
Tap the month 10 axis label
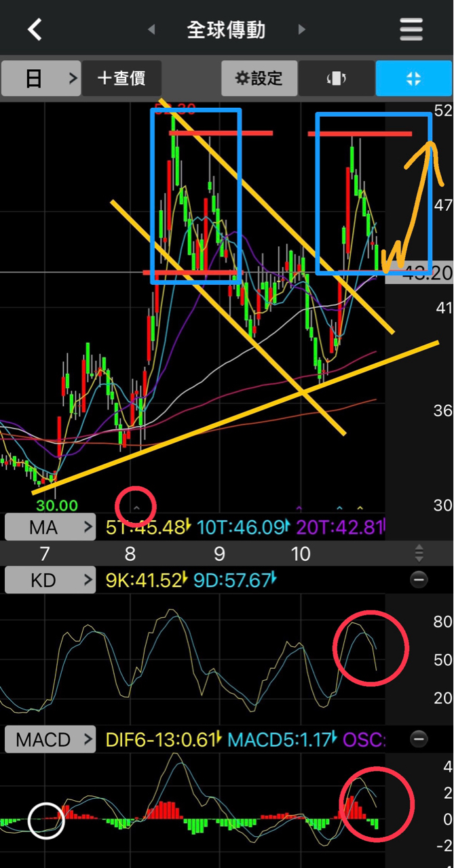click(301, 554)
